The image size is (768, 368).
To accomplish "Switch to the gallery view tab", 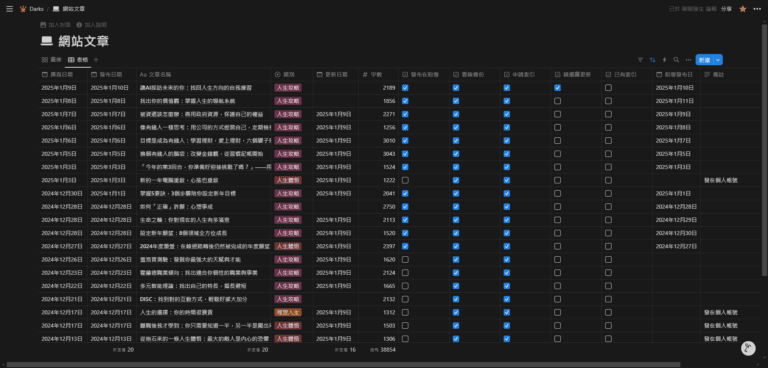I will click(52, 60).
